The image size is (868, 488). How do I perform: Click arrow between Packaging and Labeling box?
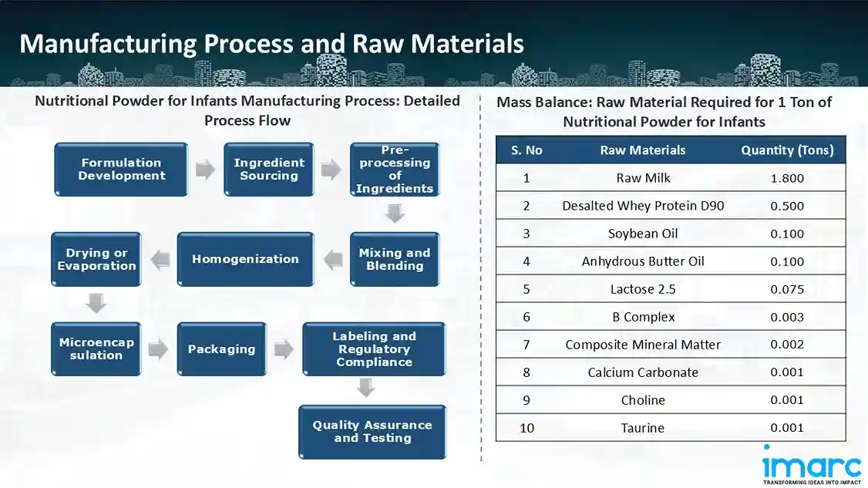[x=284, y=349]
